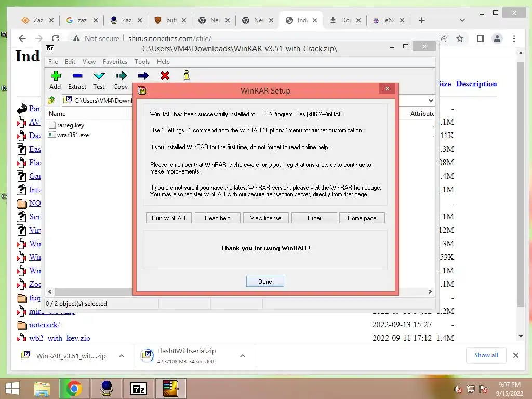This screenshot has width=532, height=399.
Task: Click the share page icon in Chrome
Action: coord(443,38)
